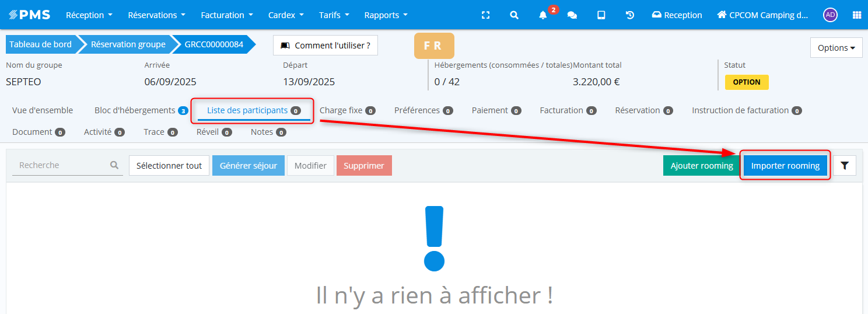The image size is (868, 314).
Task: Click the filter funnel icon button
Action: (x=844, y=166)
